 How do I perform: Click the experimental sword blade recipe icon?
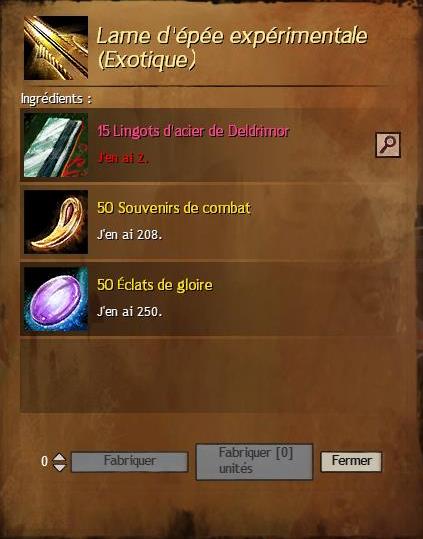pos(56,48)
